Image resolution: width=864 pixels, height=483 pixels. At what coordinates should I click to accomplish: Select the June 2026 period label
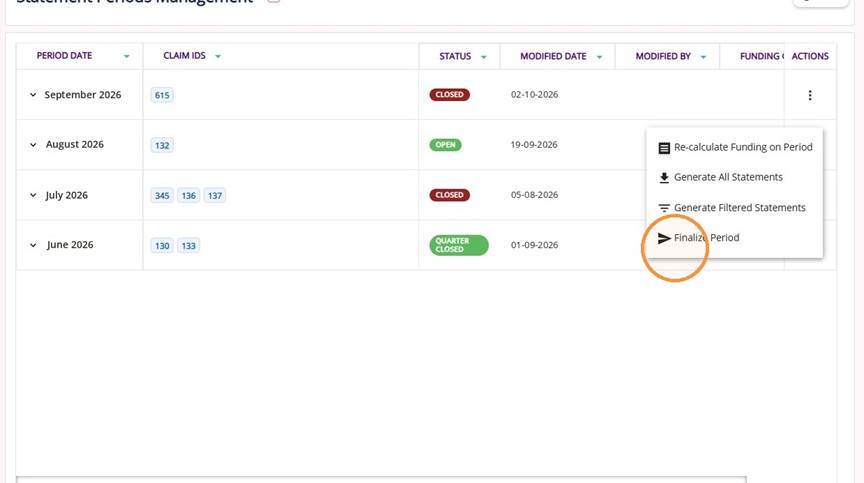pyautogui.click(x=70, y=245)
